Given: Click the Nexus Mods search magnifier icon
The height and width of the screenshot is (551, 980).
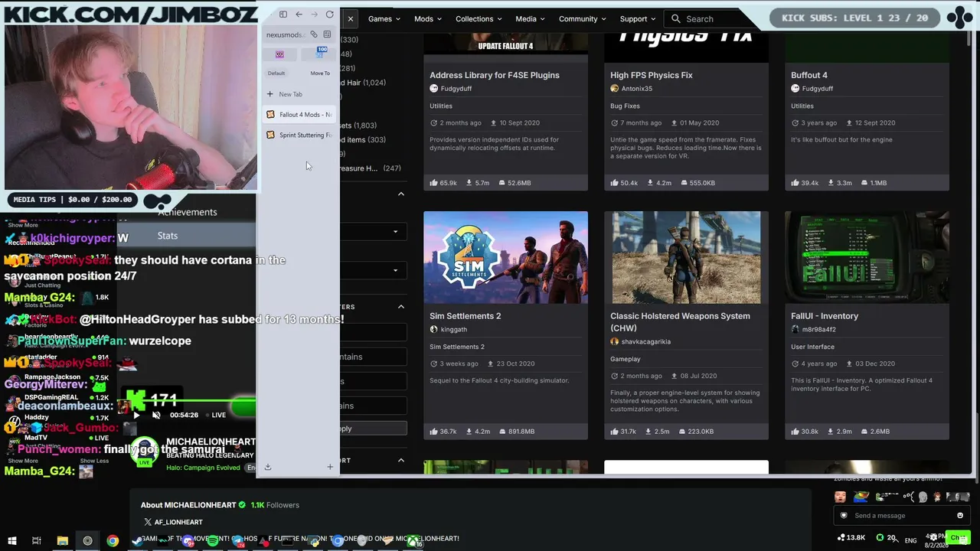Looking at the screenshot, I should pyautogui.click(x=675, y=19).
